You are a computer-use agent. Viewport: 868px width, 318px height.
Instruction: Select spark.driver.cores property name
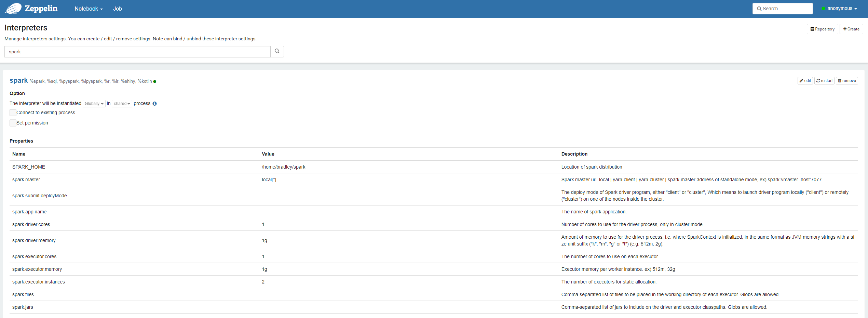tap(31, 224)
